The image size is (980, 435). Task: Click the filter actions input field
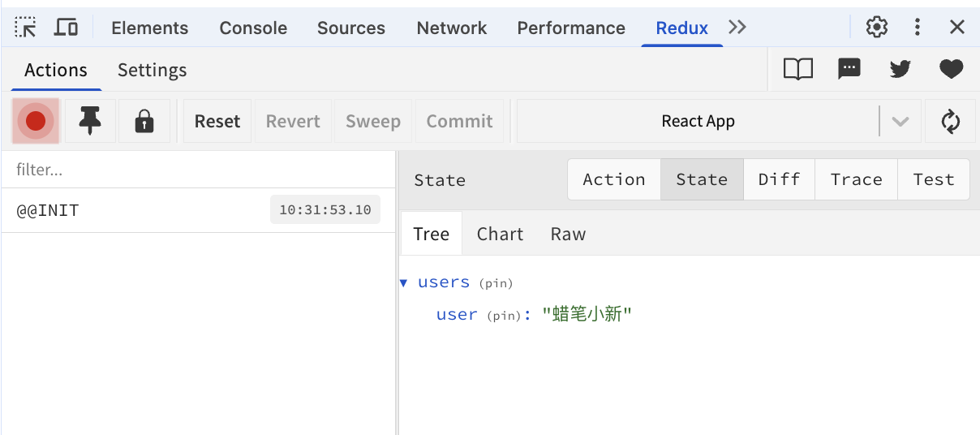[198, 170]
